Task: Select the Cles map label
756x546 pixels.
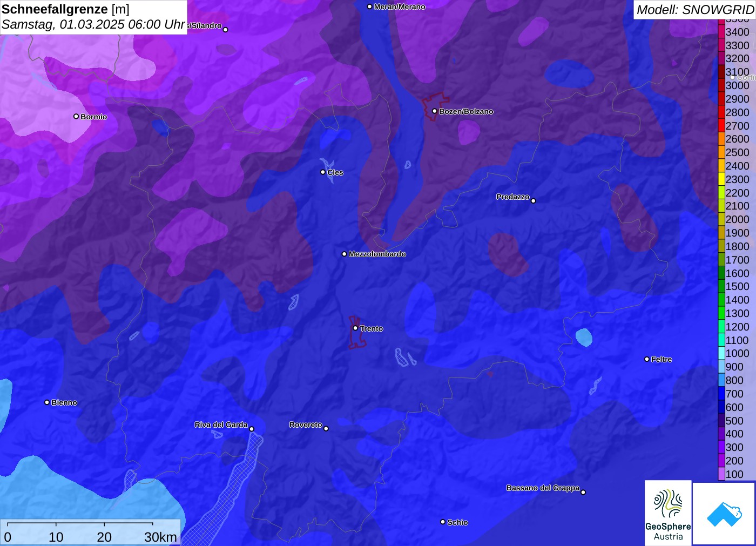Action: click(x=335, y=172)
